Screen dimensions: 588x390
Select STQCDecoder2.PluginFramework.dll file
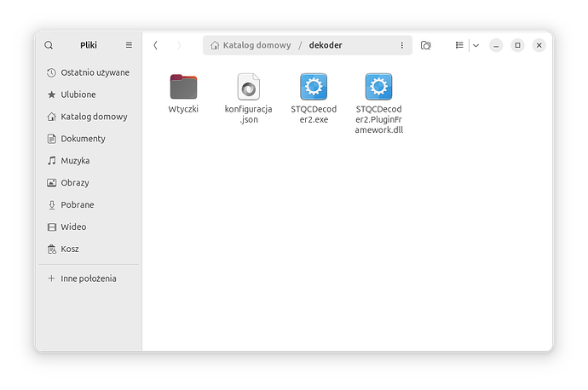point(378,88)
